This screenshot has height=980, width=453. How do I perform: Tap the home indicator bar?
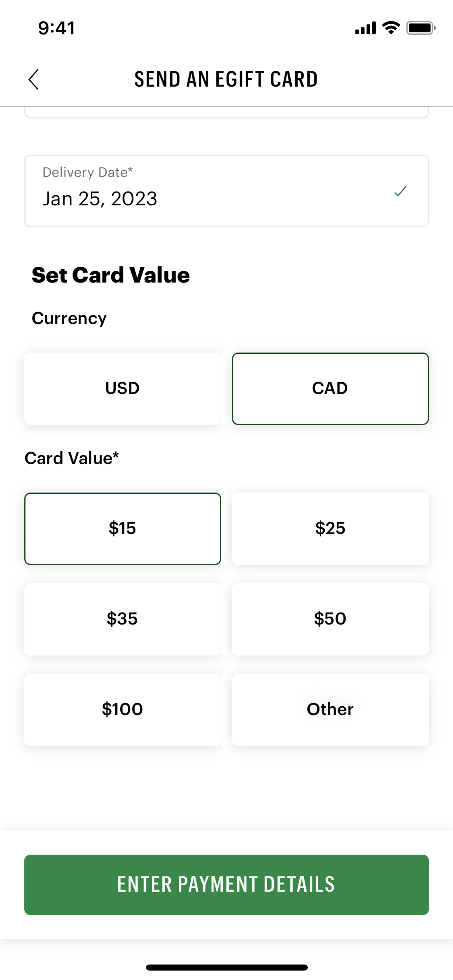pos(226,967)
